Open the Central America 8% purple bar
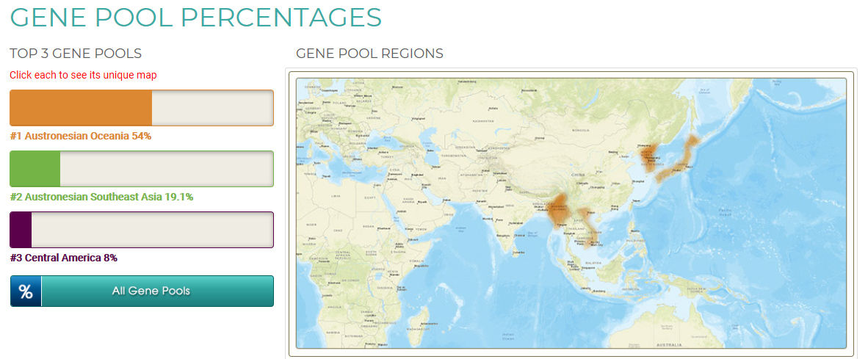This screenshot has width=868, height=359. coord(142,230)
